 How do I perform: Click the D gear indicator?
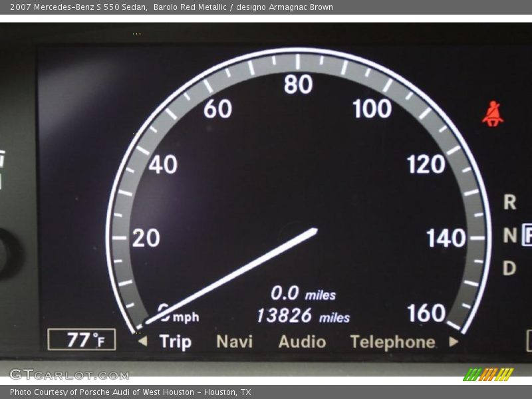(x=509, y=268)
